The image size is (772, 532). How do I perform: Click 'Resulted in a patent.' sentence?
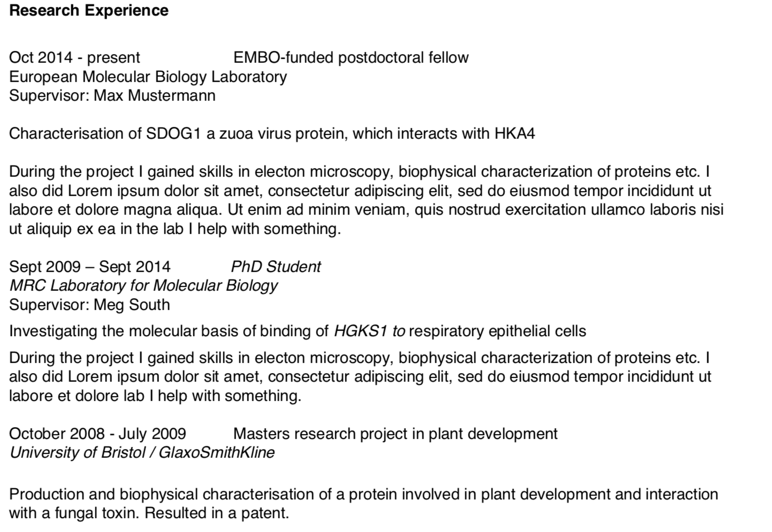[217, 513]
